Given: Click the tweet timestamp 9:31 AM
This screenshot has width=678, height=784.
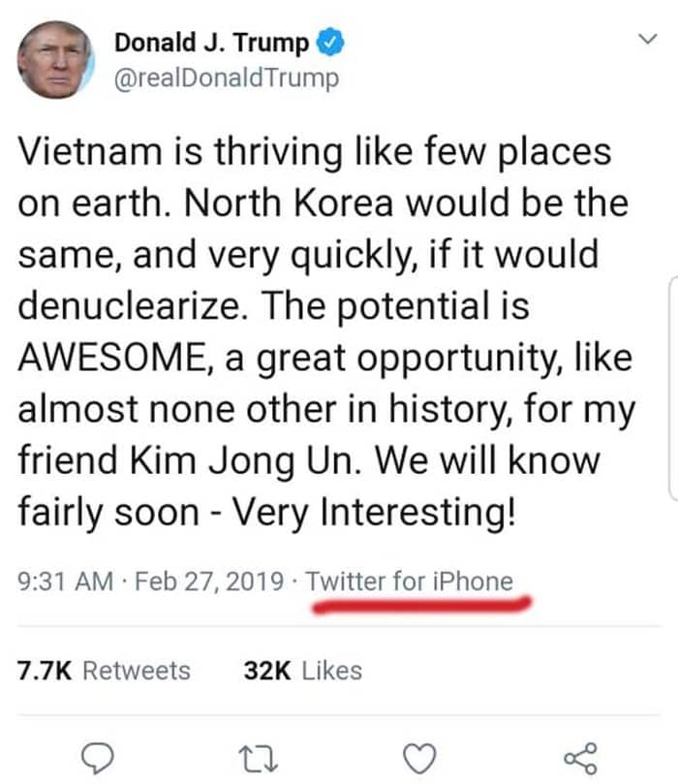Looking at the screenshot, I should pyautogui.click(x=62, y=581).
